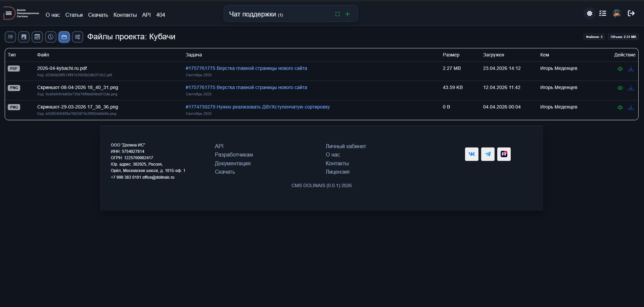Image resolution: width=644 pixels, height=307 pixels.
Task: Click the PDF type badge
Action: (14, 69)
